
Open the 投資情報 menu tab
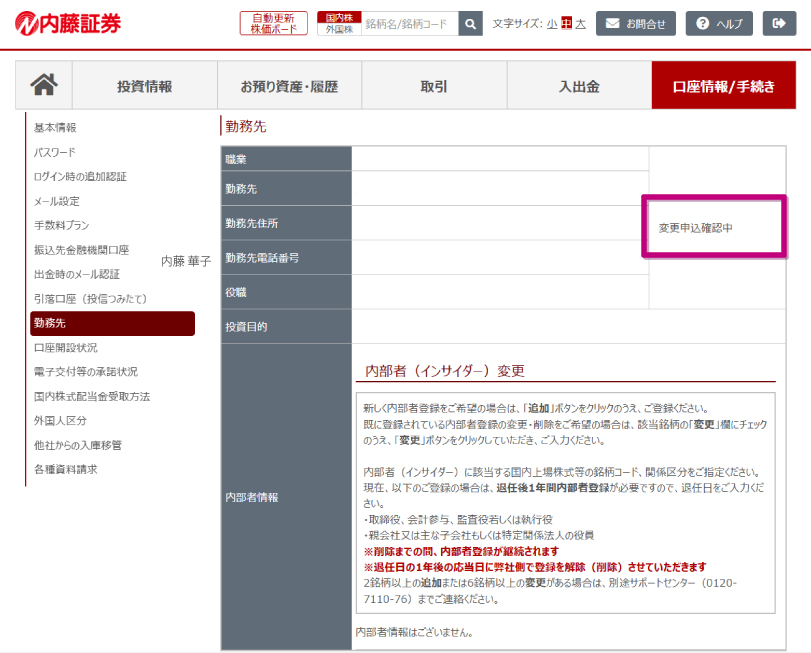tap(144, 86)
